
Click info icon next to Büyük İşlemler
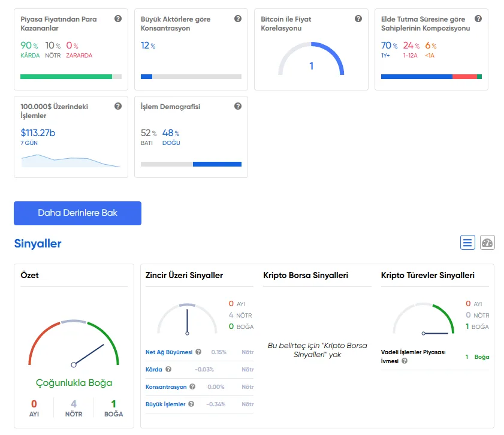coord(191,404)
